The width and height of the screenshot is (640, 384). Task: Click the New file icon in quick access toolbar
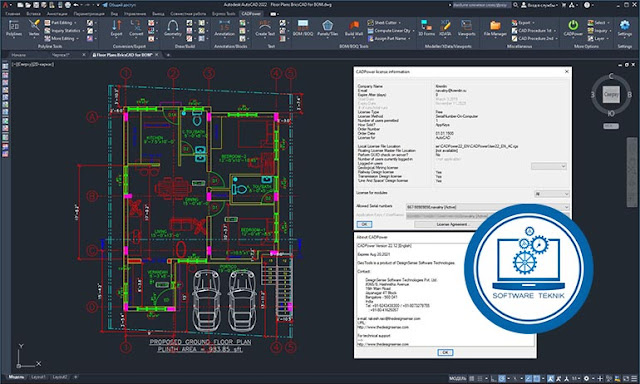tap(20, 5)
